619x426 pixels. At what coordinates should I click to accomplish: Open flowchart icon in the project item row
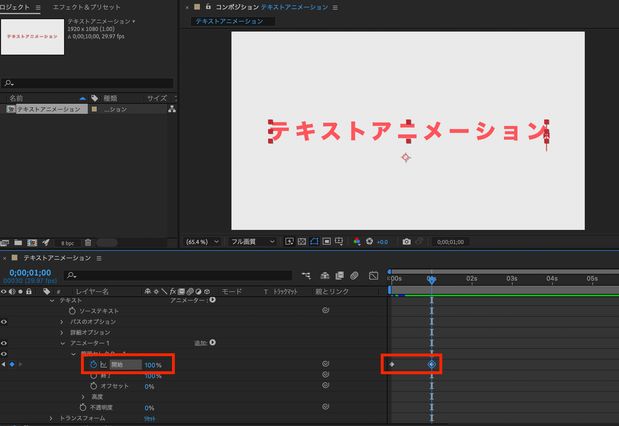click(172, 109)
